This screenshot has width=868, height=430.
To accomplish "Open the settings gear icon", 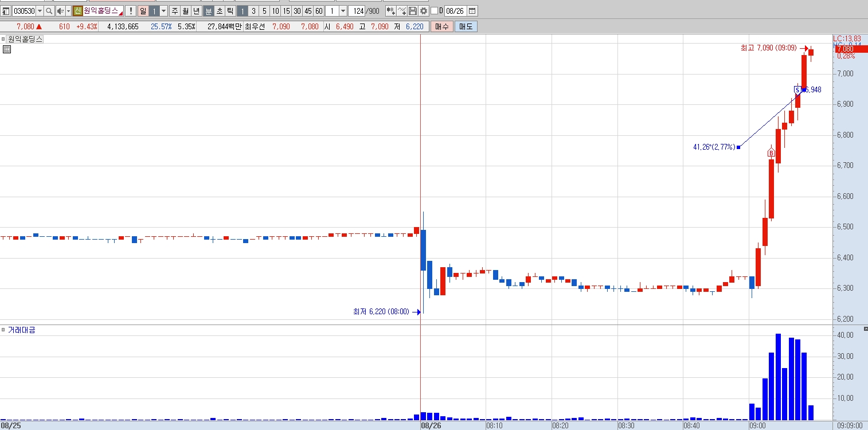I will point(424,11).
